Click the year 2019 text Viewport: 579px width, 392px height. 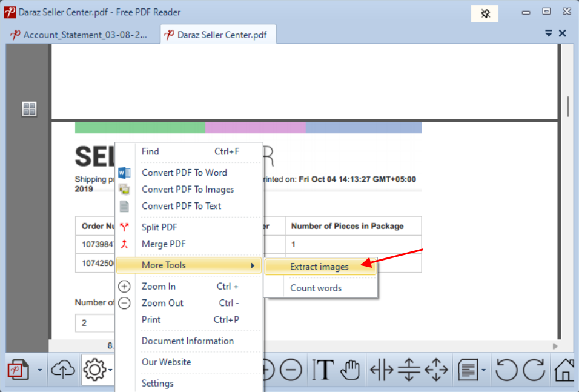click(x=84, y=189)
